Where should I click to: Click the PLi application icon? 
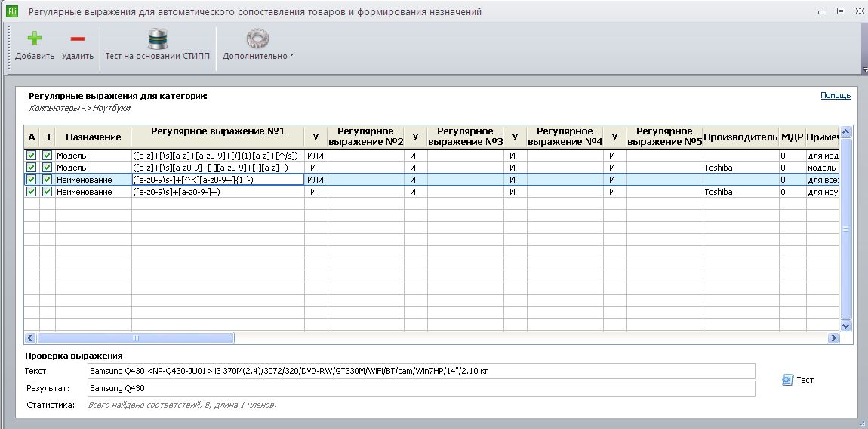pos(12,11)
